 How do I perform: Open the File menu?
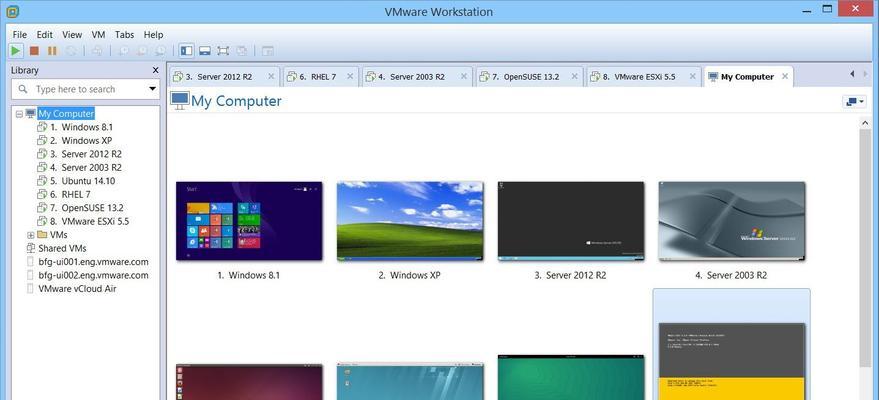click(20, 34)
